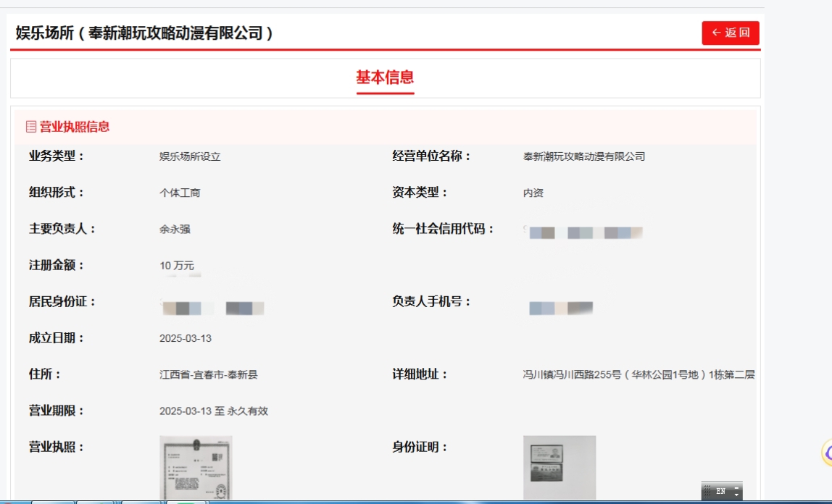This screenshot has width=832, height=504.
Task: Select the 10 万元 registered amount
Action: (x=177, y=266)
